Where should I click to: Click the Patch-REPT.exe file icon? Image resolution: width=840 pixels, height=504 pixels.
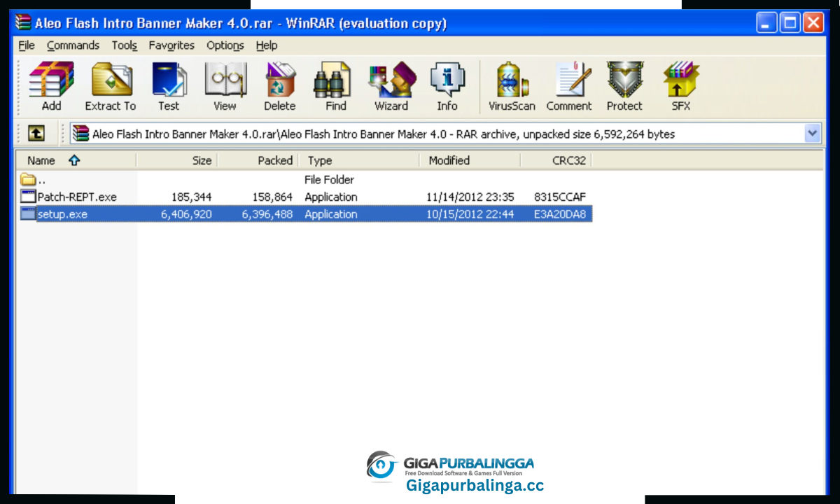[28, 197]
